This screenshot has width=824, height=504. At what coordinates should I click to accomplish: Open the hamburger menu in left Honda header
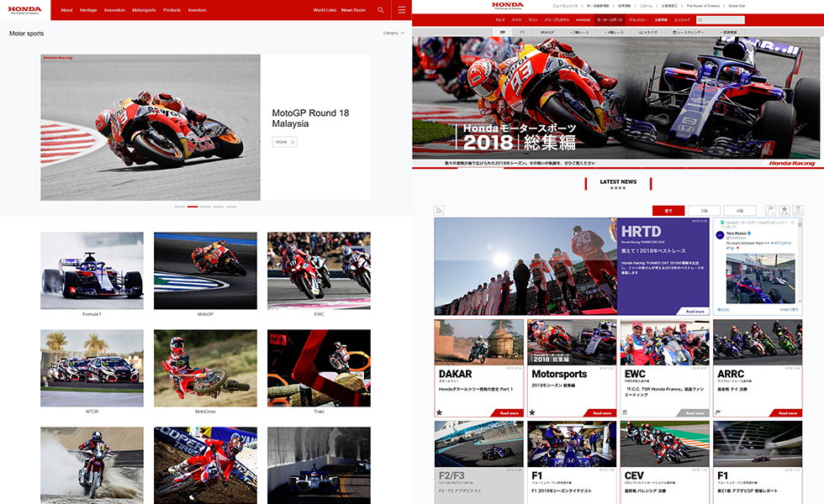point(402,10)
